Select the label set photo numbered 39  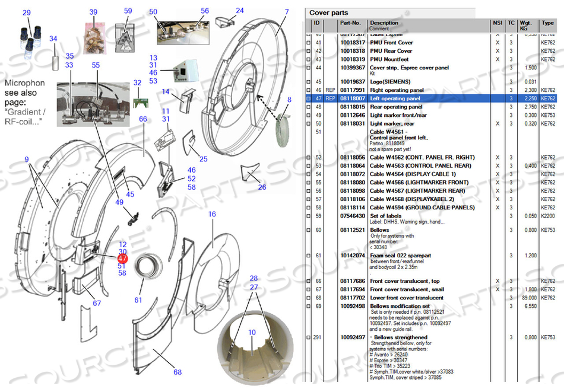coord(94,38)
